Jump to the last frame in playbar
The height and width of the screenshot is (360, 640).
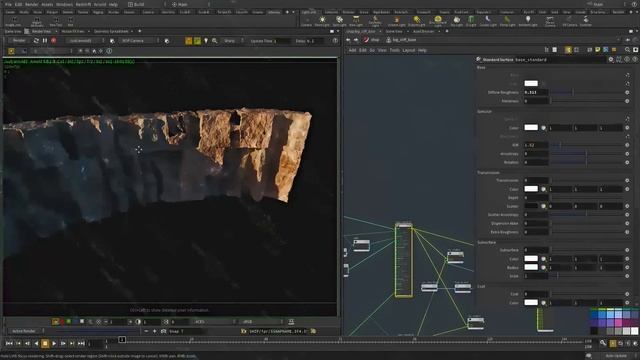click(x=81, y=344)
